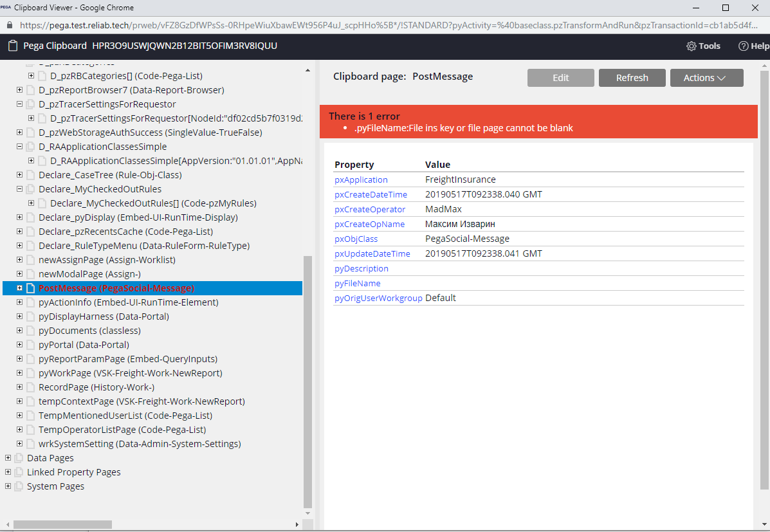Image resolution: width=770 pixels, height=532 pixels.
Task: Expand the Data Pages node
Action: point(8,458)
